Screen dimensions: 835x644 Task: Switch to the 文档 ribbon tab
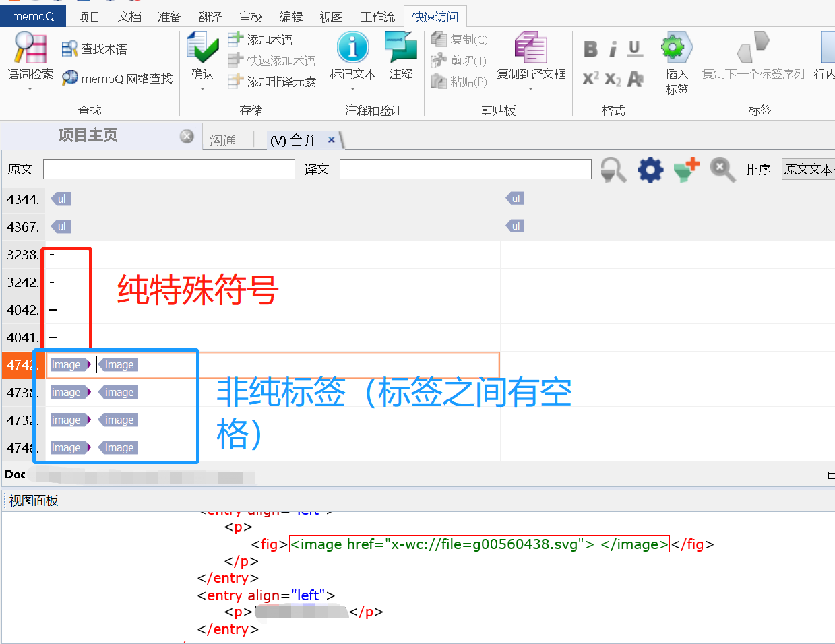pos(129,17)
